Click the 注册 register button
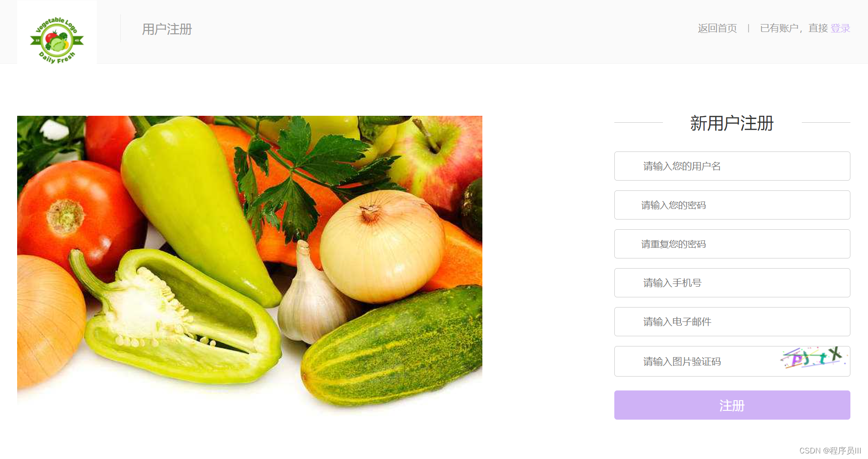This screenshot has height=459, width=868. point(732,405)
